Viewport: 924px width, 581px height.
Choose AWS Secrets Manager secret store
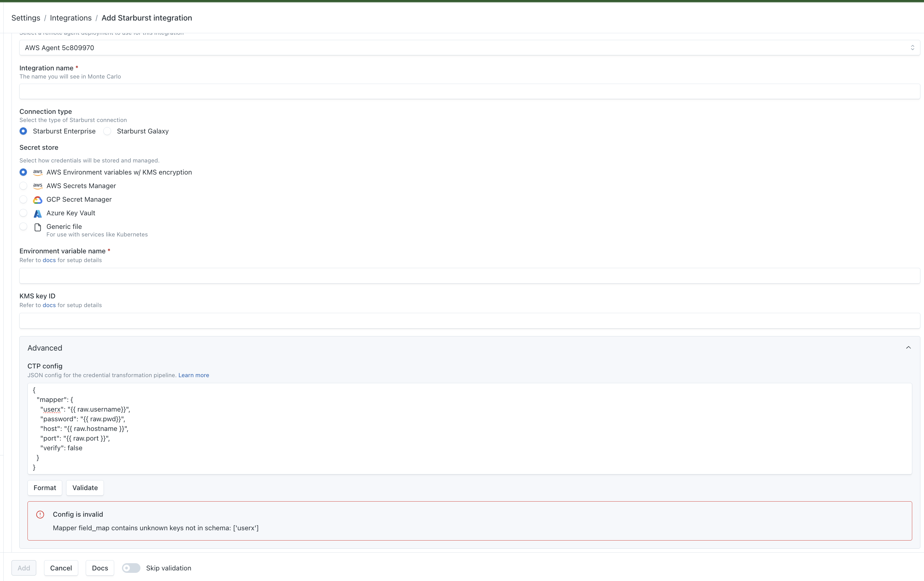coord(24,186)
